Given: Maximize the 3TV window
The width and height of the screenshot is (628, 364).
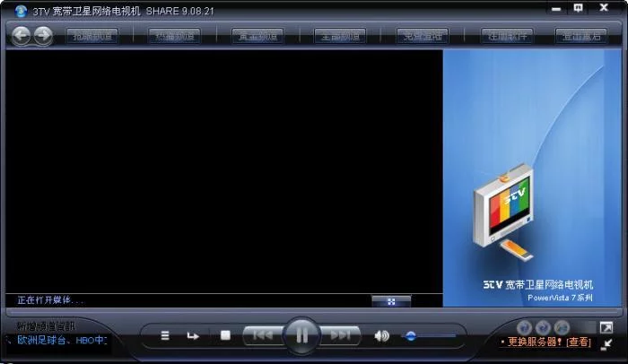Looking at the screenshot, I should coord(578,8).
